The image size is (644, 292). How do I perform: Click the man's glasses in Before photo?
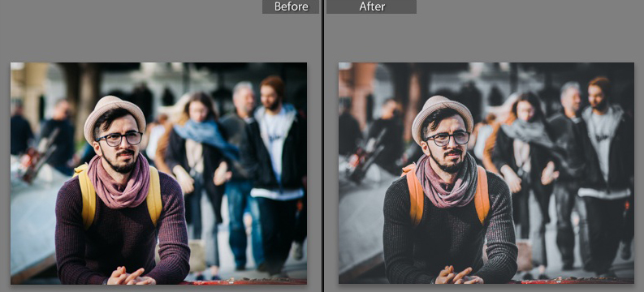coord(119,139)
